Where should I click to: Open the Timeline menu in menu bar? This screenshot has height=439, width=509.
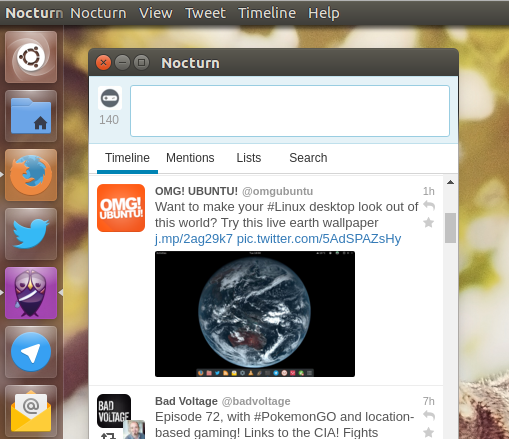pyautogui.click(x=267, y=13)
